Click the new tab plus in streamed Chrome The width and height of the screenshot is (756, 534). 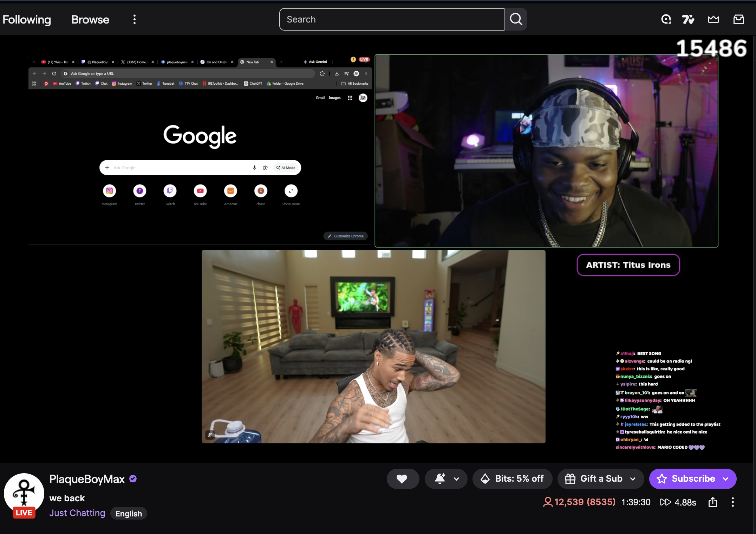tap(281, 62)
